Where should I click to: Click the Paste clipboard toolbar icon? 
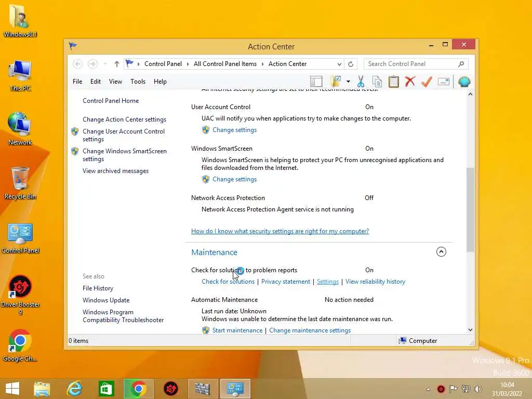click(394, 82)
